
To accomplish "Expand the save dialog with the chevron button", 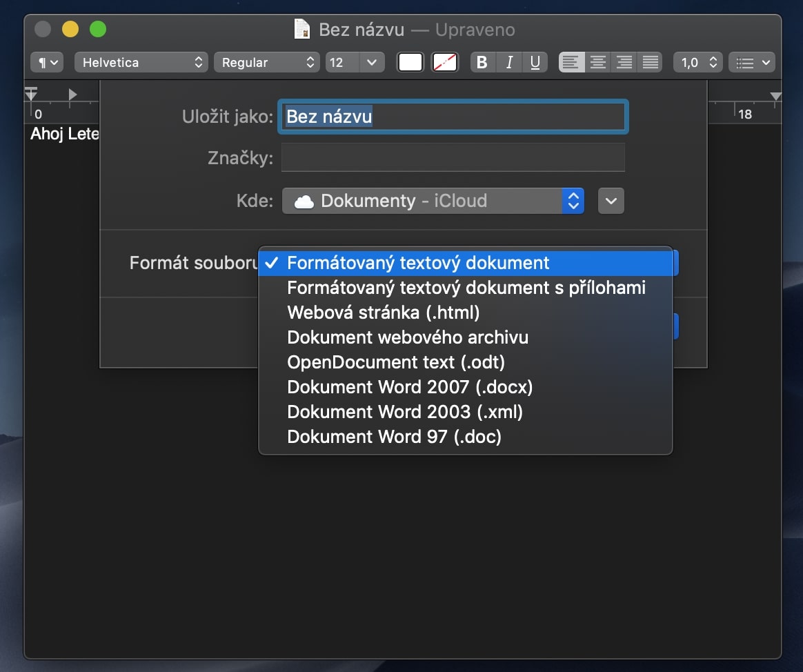I will 611,201.
